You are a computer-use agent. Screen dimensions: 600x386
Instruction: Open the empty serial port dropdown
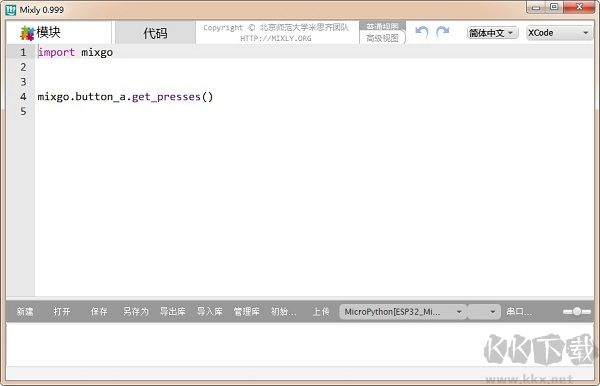pos(484,312)
